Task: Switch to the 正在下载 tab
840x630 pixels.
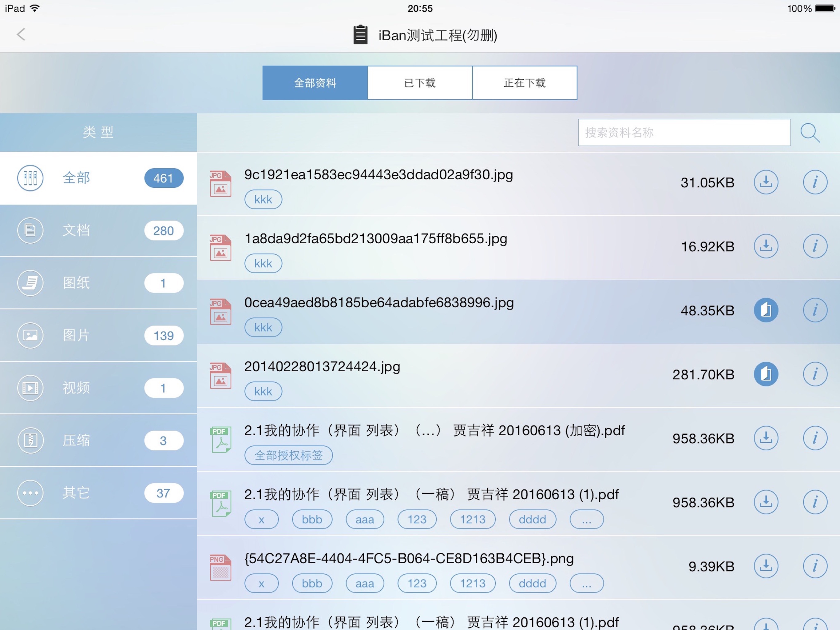Action: pyautogui.click(x=525, y=83)
